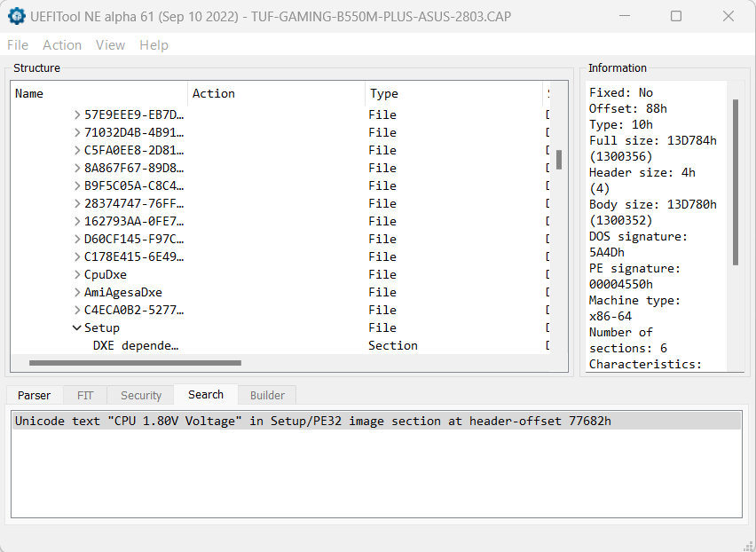Screen dimensions: 756x552
Task: Click the Section type cell of DXE dependency row
Action: (x=393, y=345)
